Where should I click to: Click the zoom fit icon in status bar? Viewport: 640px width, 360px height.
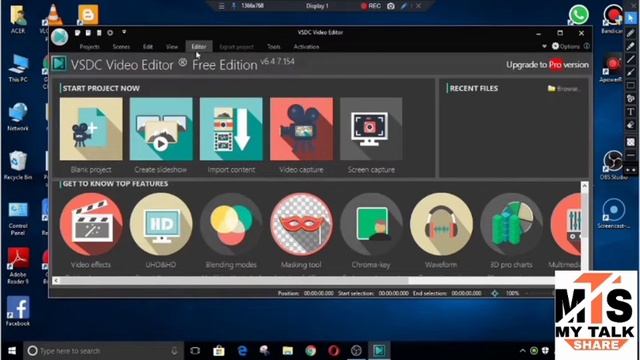point(495,293)
